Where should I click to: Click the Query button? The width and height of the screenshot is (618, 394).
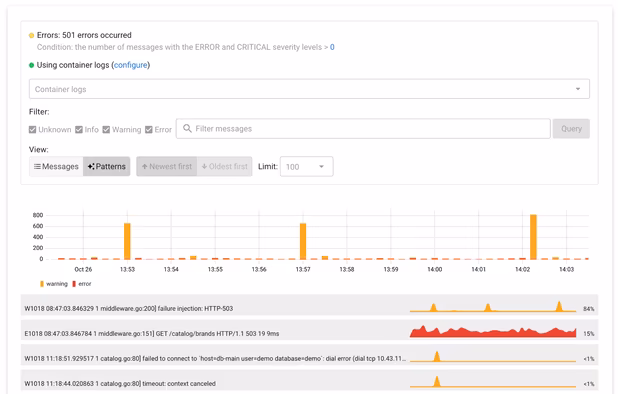[x=571, y=128]
